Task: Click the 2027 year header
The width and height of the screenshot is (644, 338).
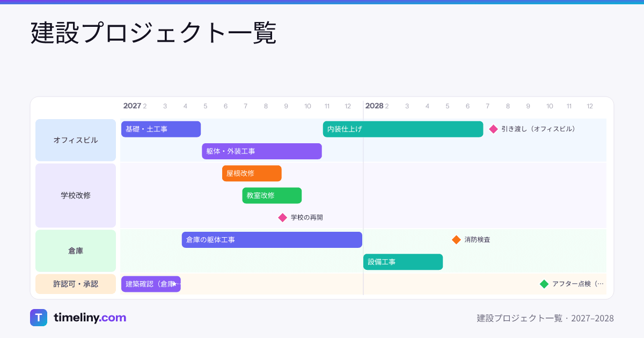Action: [x=132, y=106]
